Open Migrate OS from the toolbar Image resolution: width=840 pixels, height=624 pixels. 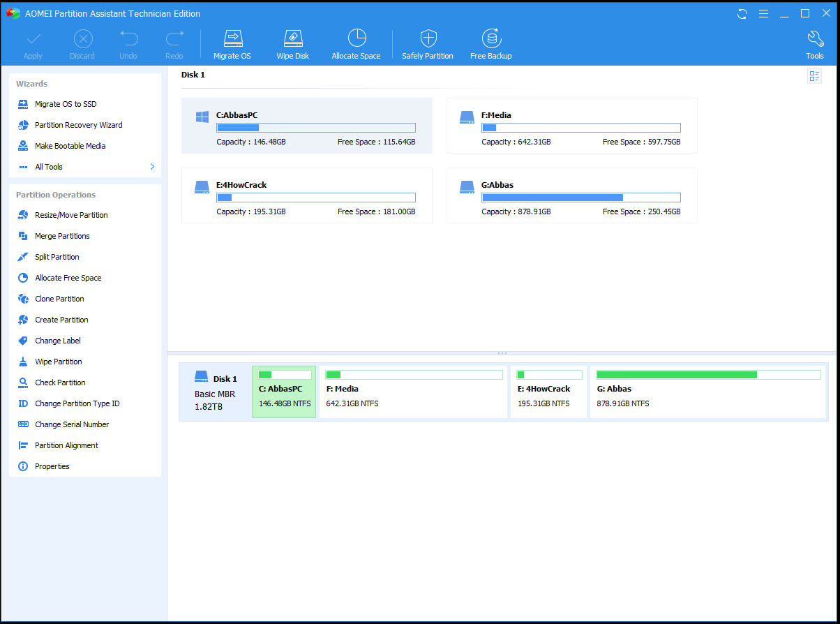(232, 45)
